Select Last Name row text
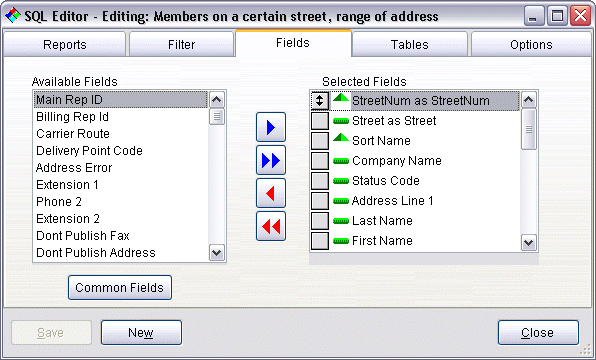The image size is (596, 360). pos(382,220)
